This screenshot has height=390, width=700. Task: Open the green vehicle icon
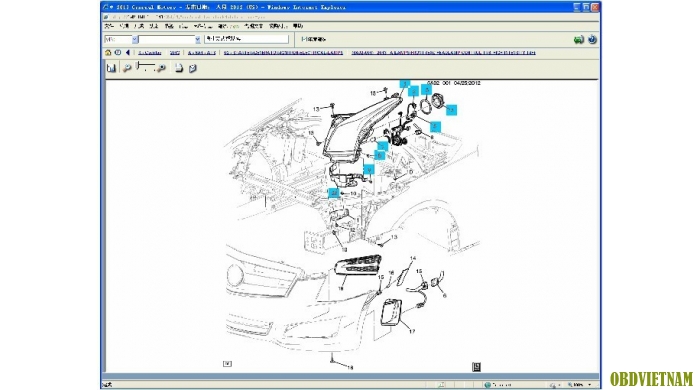[x=579, y=40]
